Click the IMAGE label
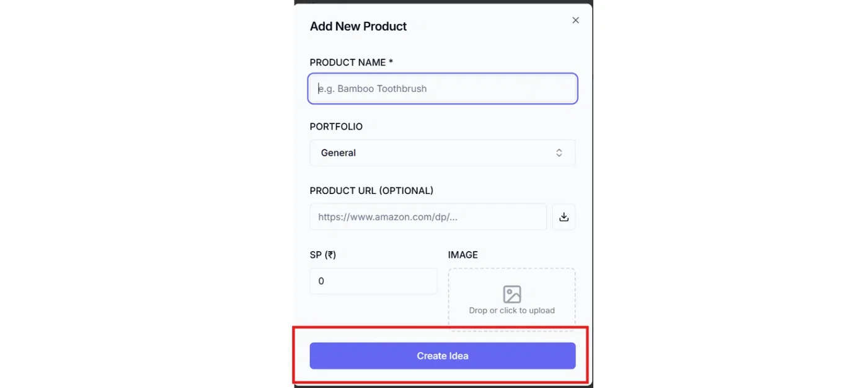This screenshot has width=868, height=388. click(463, 255)
